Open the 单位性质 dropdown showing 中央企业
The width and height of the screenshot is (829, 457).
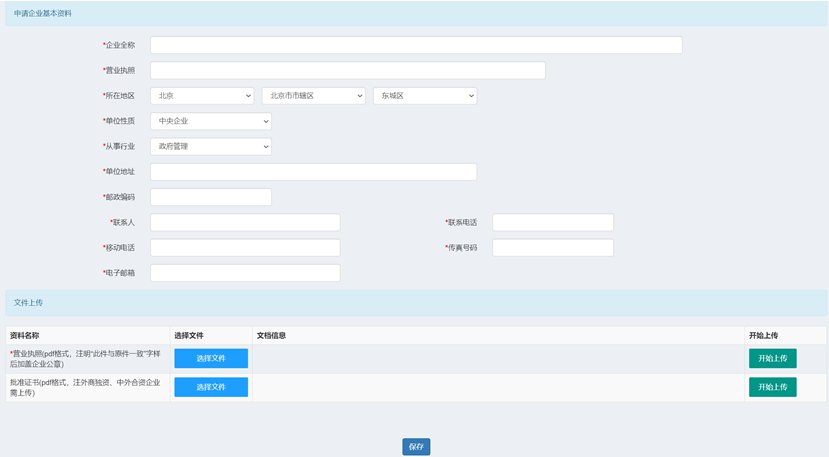210,121
